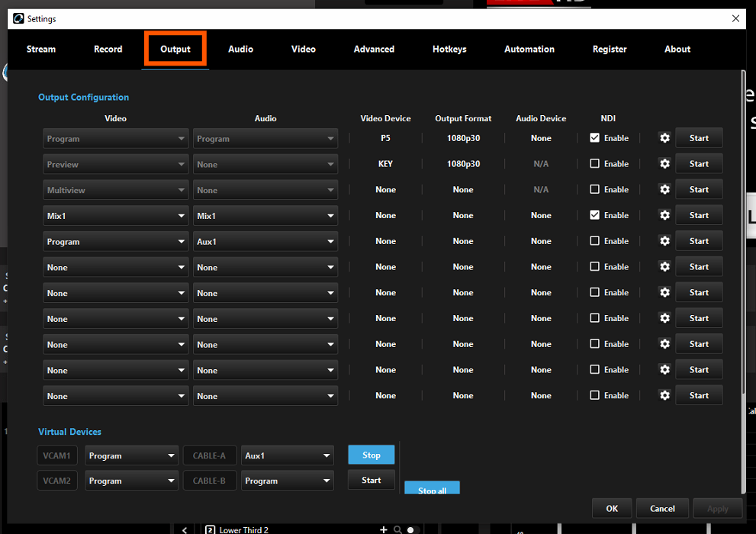Click OK to confirm settings
The height and width of the screenshot is (534, 756).
point(612,508)
